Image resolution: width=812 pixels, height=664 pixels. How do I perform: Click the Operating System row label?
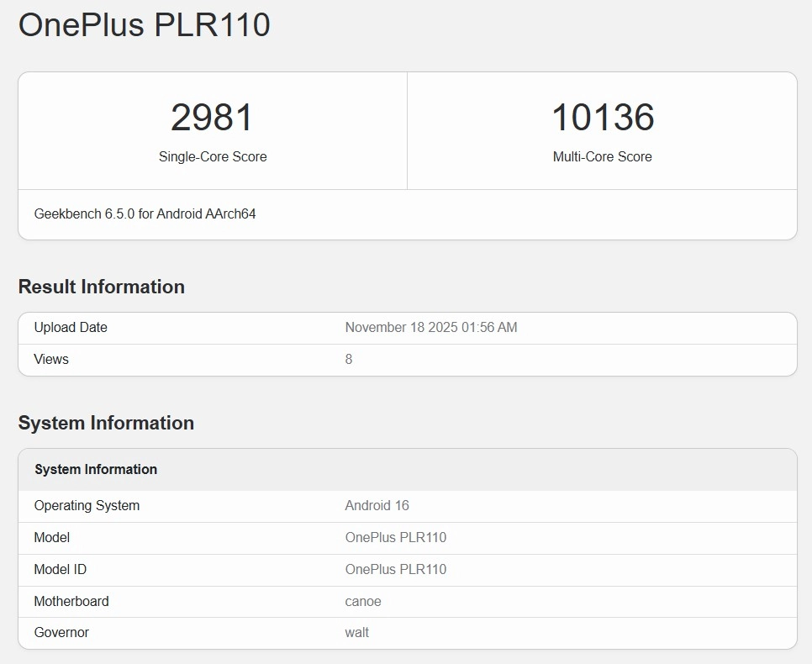pyautogui.click(x=87, y=506)
